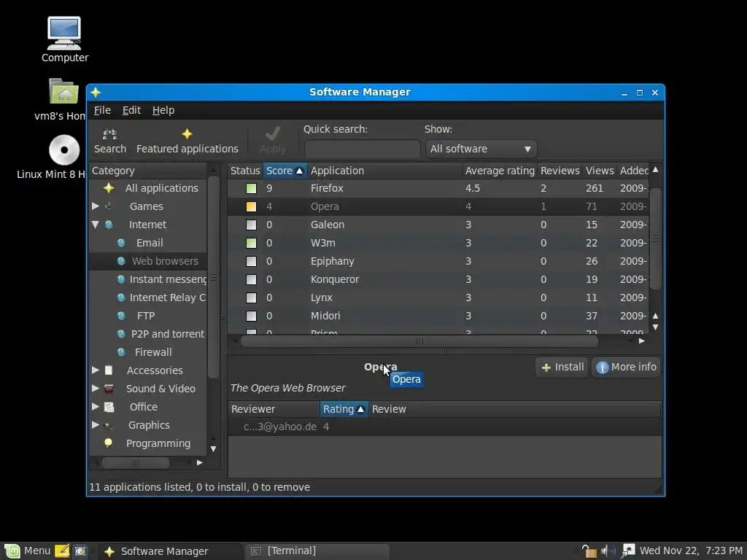Sort by the Score column header

tap(285, 171)
